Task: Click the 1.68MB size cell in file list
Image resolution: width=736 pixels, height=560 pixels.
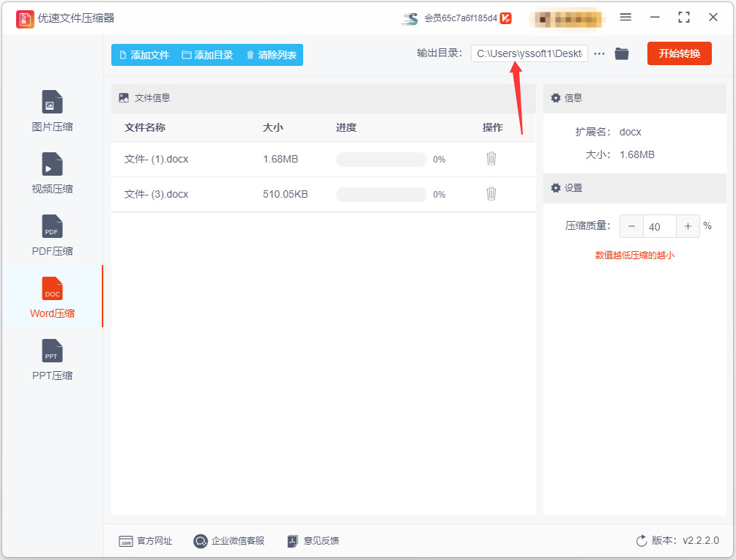Action: point(280,159)
